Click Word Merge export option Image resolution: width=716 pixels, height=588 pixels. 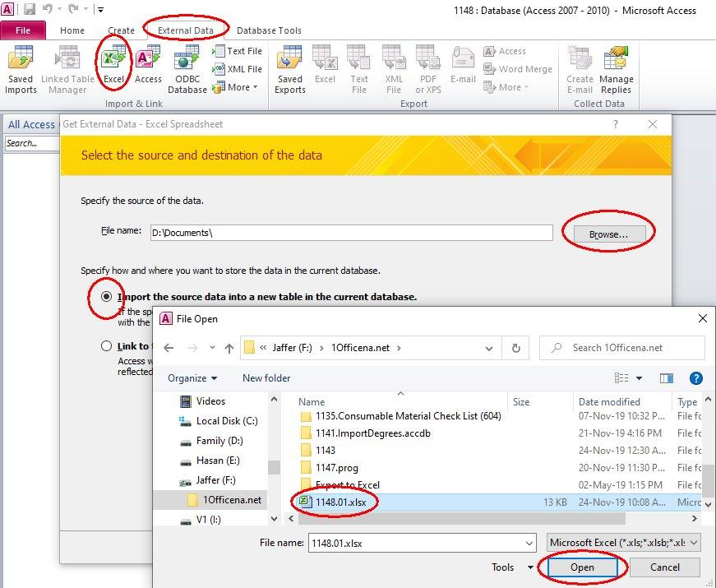point(518,69)
